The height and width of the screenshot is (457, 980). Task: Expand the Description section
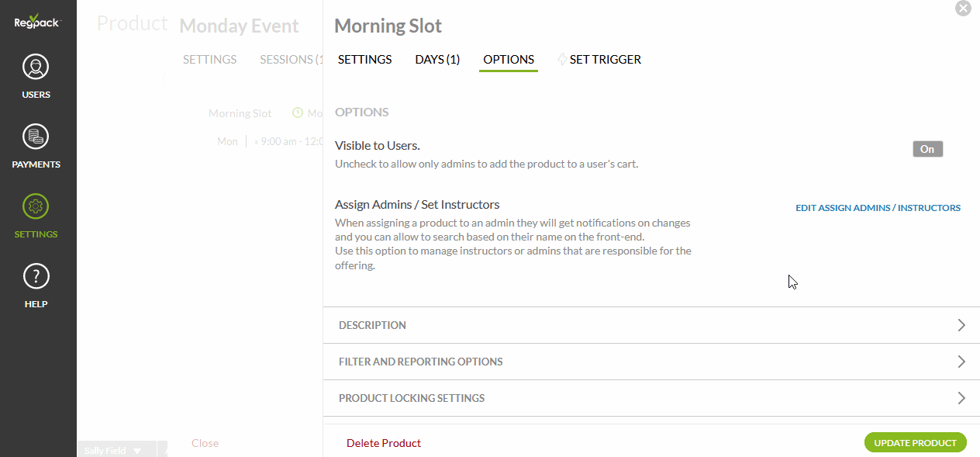[x=961, y=325]
